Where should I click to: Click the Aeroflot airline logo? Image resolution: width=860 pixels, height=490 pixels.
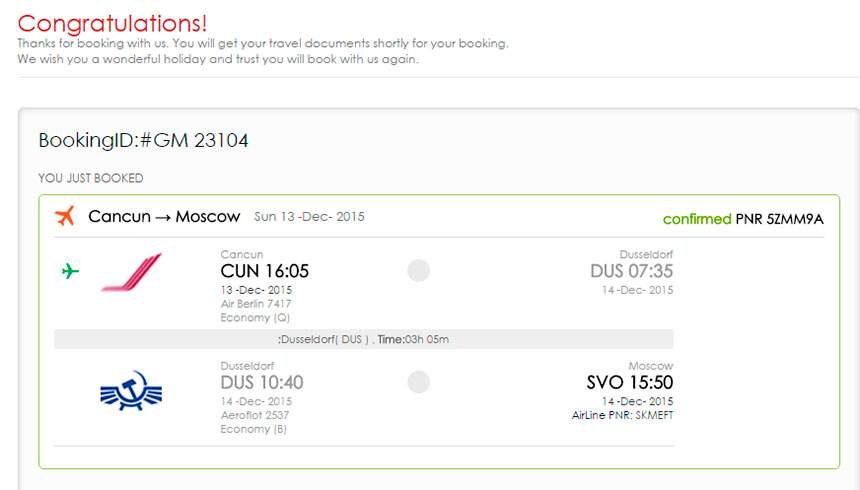click(131, 389)
